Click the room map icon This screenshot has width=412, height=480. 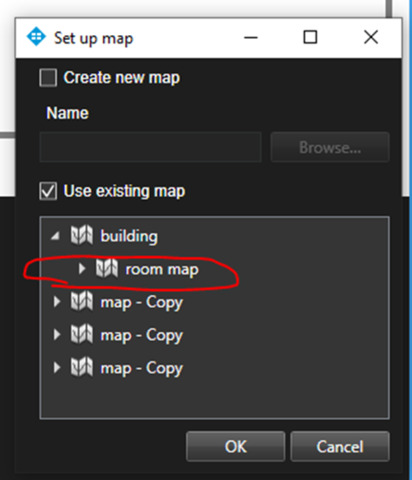click(107, 268)
